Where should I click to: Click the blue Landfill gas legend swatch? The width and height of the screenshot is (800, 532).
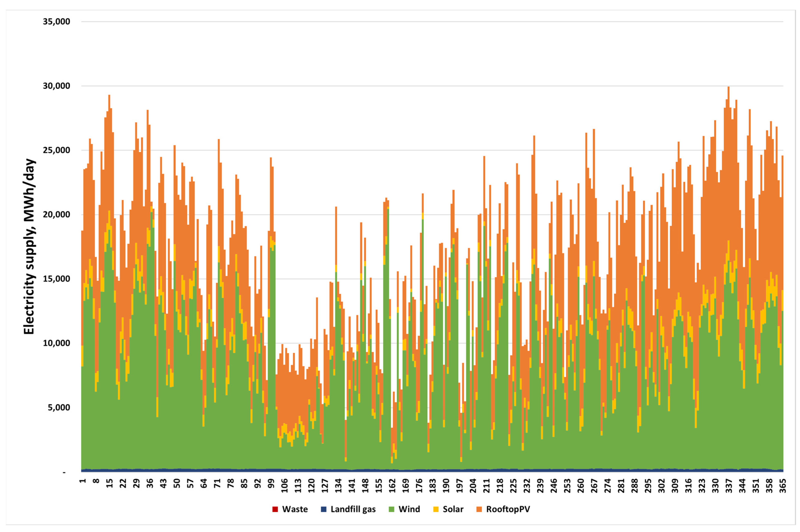tap(323, 509)
